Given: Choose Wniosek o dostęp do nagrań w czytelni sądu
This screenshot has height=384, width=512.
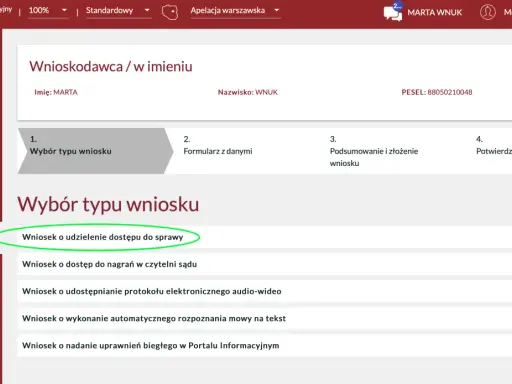Looking at the screenshot, I should click(265, 264).
